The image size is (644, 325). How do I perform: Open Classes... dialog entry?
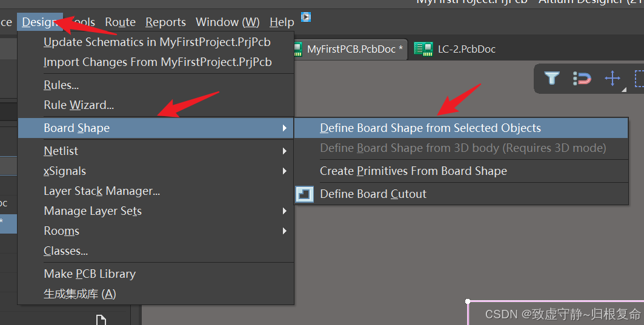pyautogui.click(x=156, y=251)
